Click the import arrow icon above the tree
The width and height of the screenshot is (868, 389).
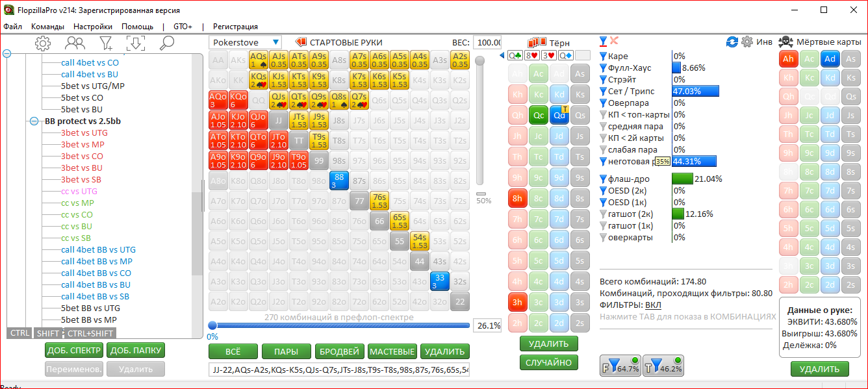point(135,44)
